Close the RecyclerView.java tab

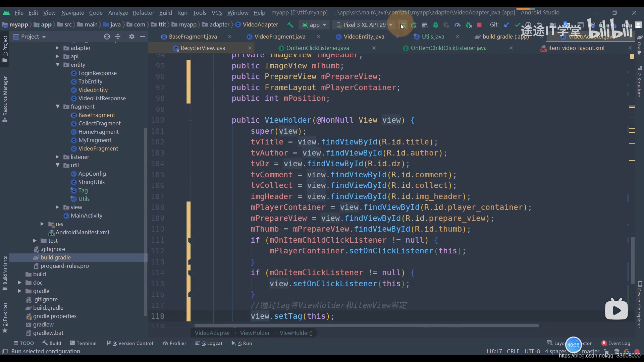coord(250,48)
